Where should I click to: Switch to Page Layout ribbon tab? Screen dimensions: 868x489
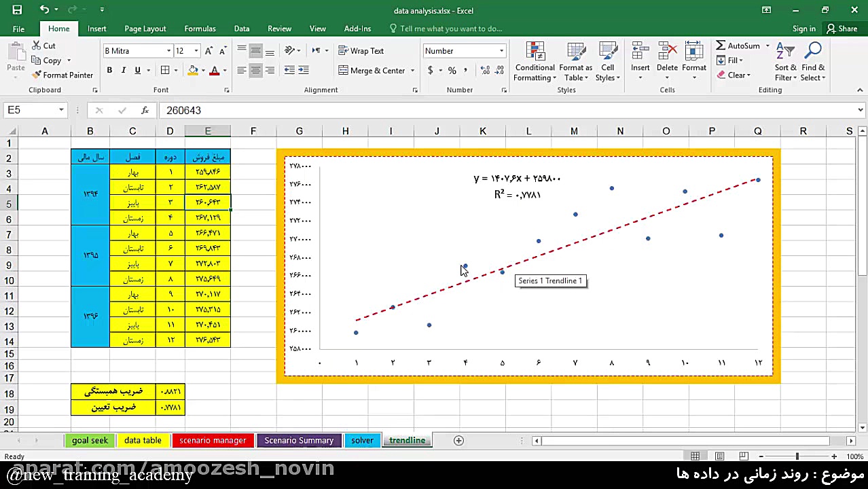pyautogui.click(x=145, y=29)
